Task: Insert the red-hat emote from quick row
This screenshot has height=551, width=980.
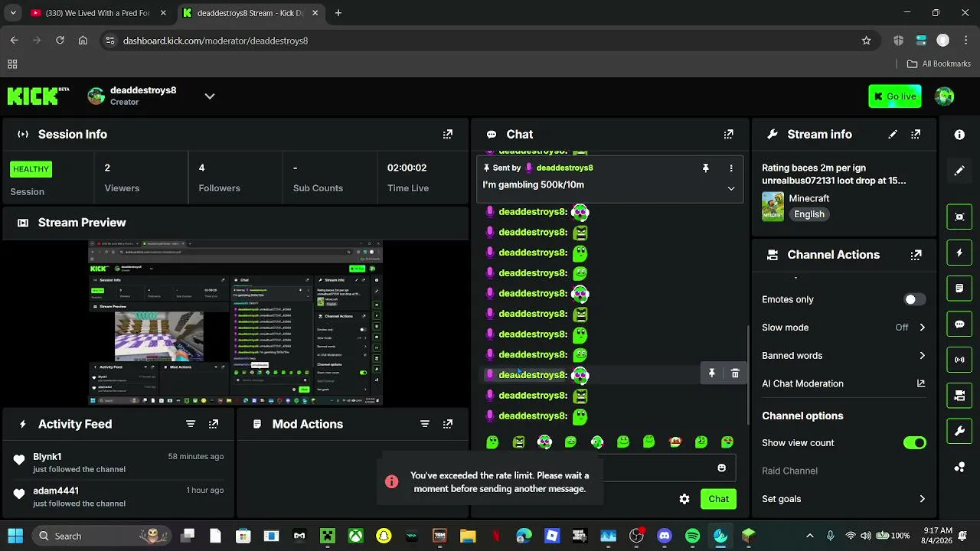Action: click(675, 442)
